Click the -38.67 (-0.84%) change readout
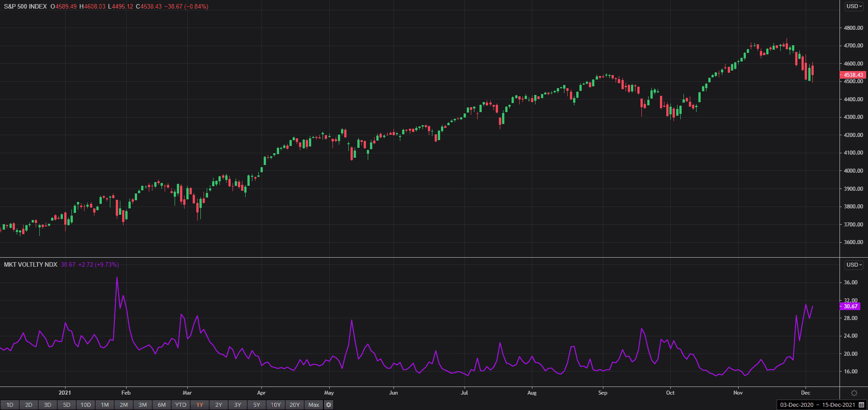The image size is (868, 410). pos(186,6)
